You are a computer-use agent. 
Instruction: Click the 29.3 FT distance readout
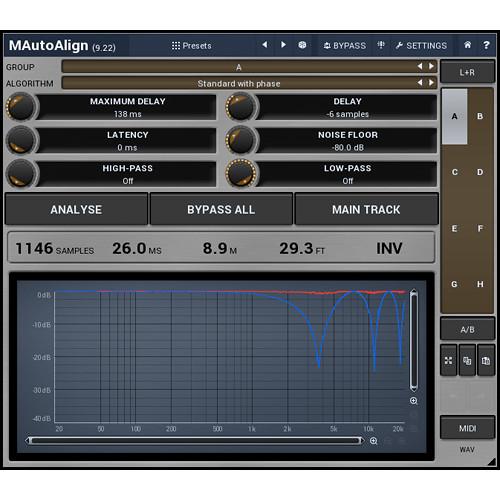click(x=302, y=249)
